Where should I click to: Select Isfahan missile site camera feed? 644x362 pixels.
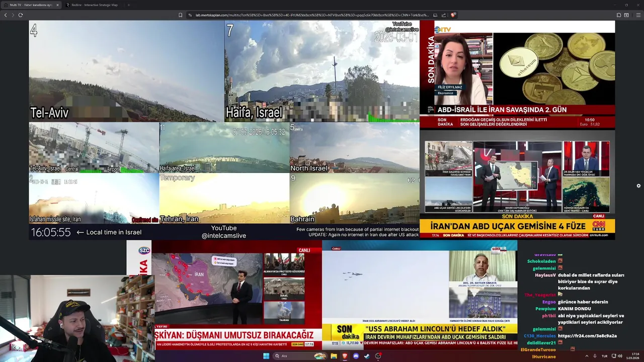click(94, 199)
